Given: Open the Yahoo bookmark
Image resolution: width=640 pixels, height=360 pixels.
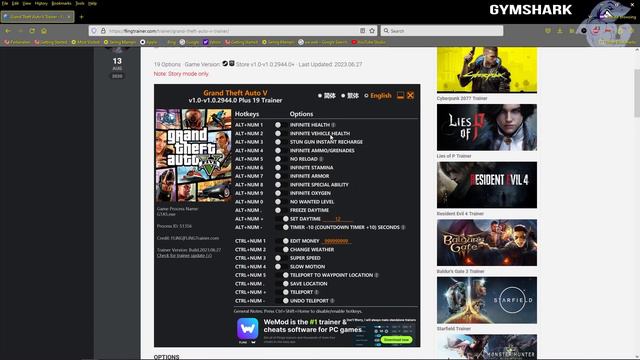Looking at the screenshot, I should 212,42.
